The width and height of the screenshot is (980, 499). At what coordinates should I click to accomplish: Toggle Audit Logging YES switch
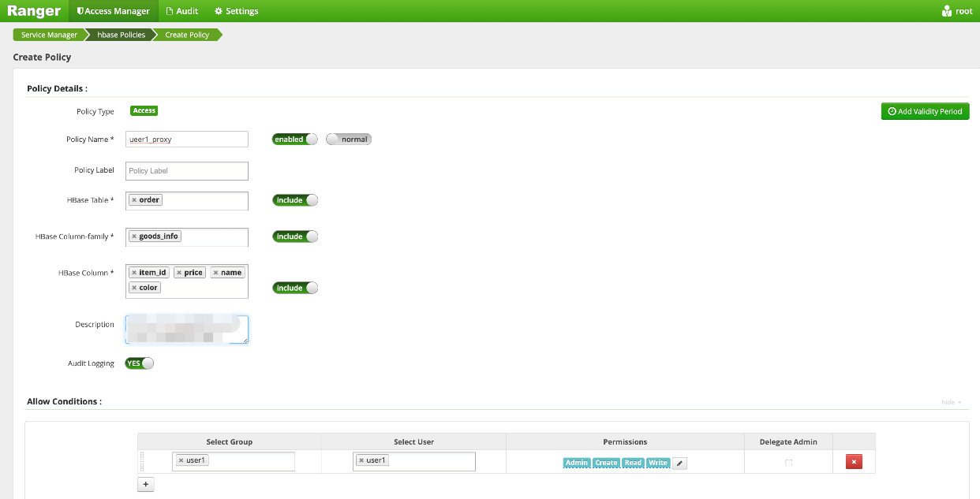coord(140,363)
